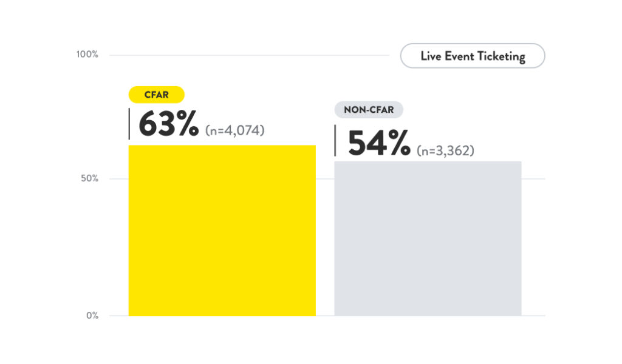Viewport: 622px width, 364px height.
Task: Click the percent sign in 63%
Action: coord(186,124)
